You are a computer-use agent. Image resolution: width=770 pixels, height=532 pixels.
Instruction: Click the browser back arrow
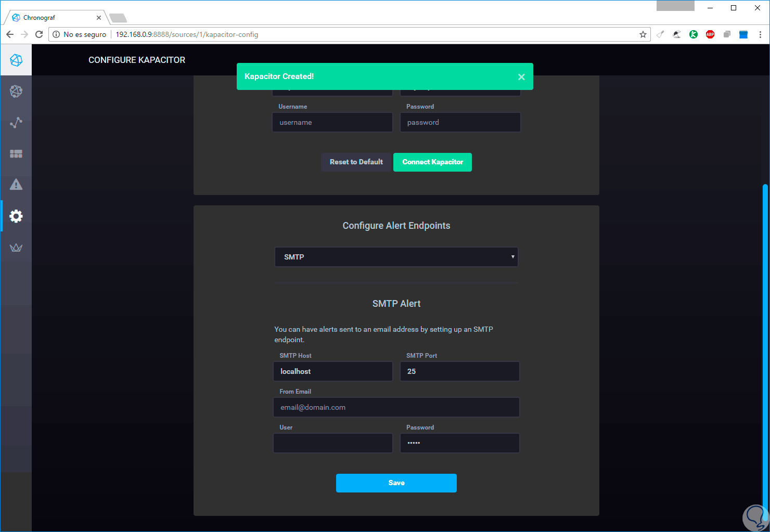(x=10, y=34)
